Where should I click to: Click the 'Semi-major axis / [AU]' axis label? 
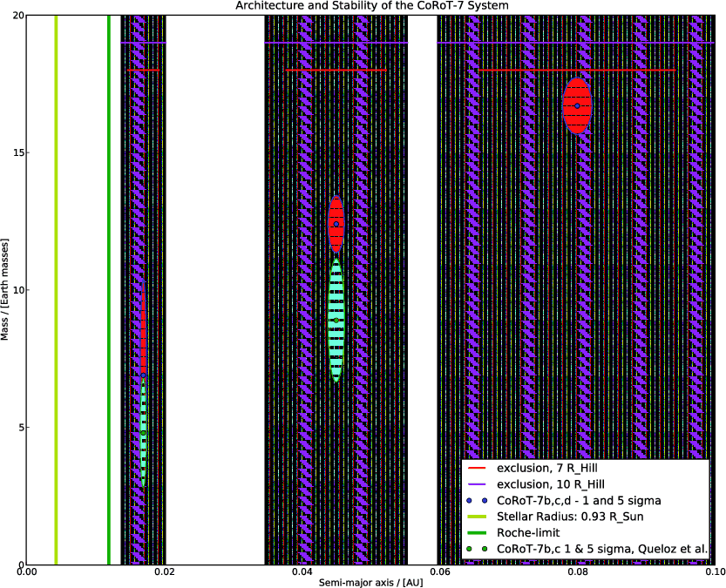click(x=370, y=583)
